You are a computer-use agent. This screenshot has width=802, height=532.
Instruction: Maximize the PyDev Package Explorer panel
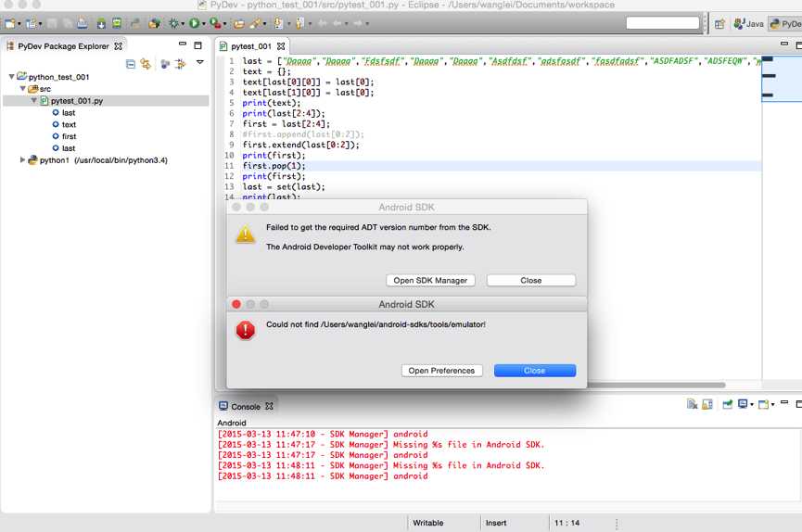tap(197, 45)
